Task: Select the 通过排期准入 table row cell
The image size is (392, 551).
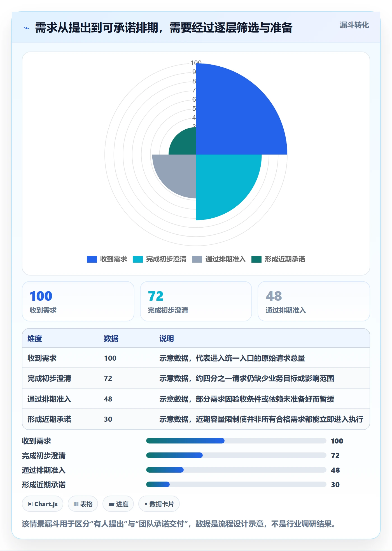Action: pos(49,399)
